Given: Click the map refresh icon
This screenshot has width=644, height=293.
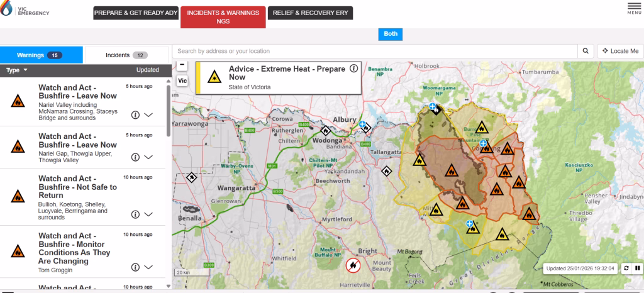Looking at the screenshot, I should 626,268.
